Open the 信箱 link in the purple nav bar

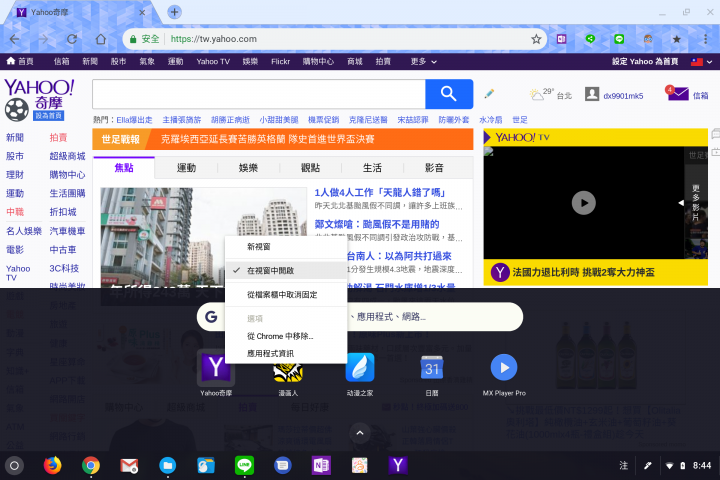61,62
